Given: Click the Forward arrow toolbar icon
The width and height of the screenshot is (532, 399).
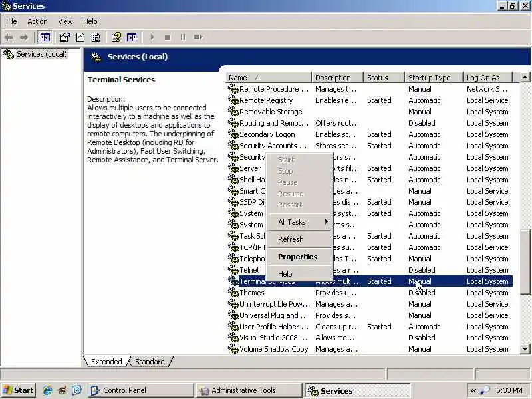Looking at the screenshot, I should [x=24, y=37].
